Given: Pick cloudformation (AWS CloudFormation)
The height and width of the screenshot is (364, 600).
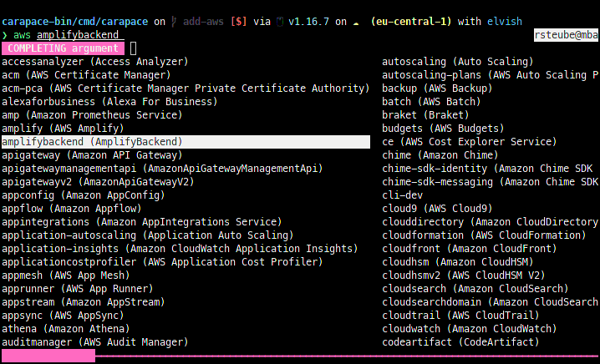Looking at the screenshot, I should 484,235.
